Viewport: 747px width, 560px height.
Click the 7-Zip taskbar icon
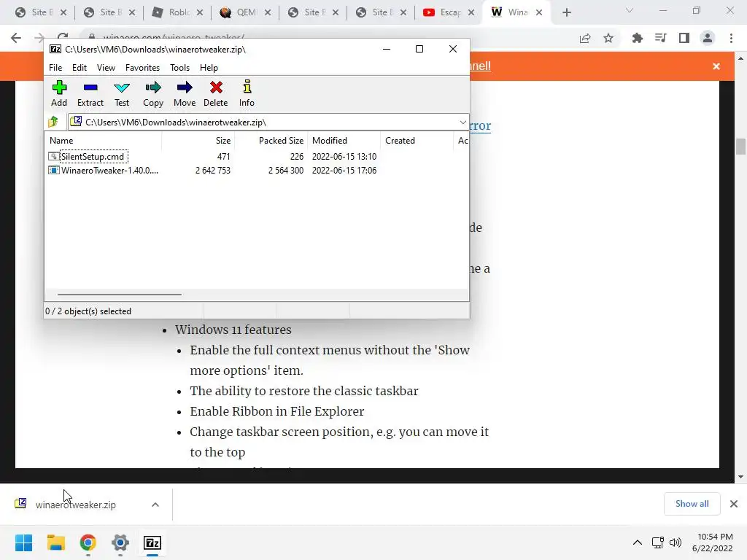[152, 542]
